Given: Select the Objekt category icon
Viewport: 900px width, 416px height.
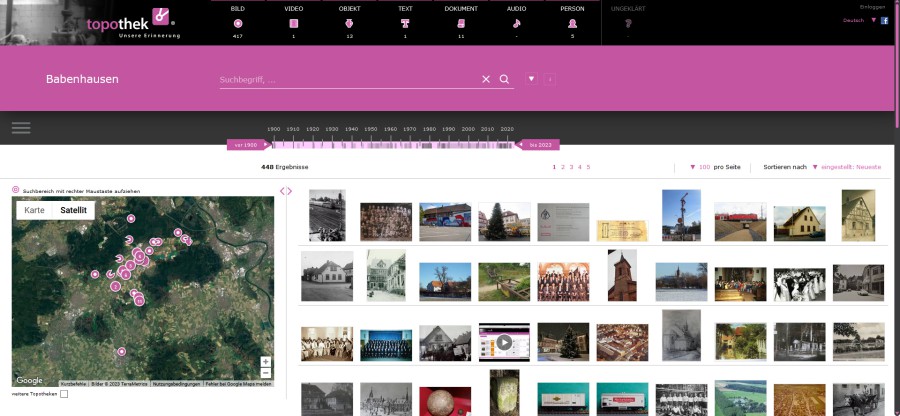Looking at the screenshot, I should point(349,22).
